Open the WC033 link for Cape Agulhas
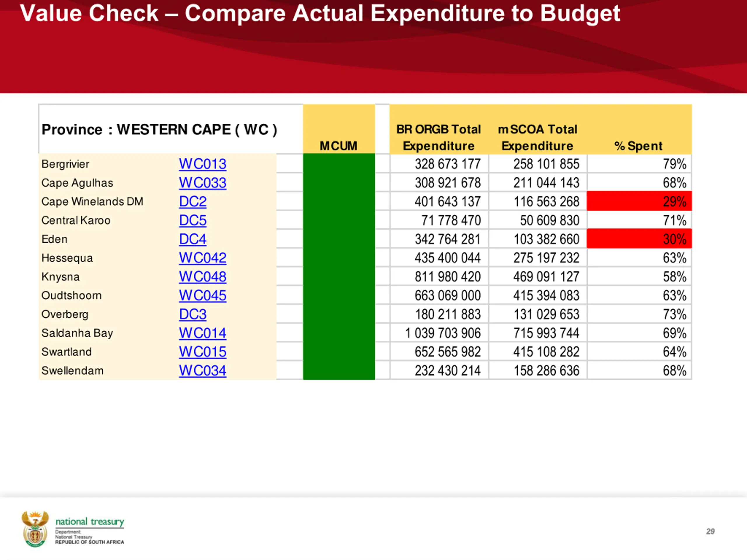The width and height of the screenshot is (747, 560). 203,183
